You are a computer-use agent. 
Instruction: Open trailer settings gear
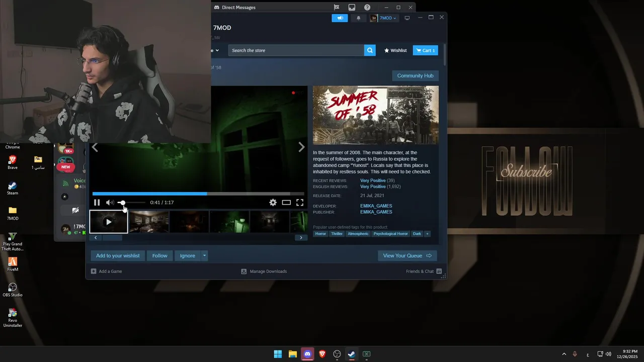[273, 202]
